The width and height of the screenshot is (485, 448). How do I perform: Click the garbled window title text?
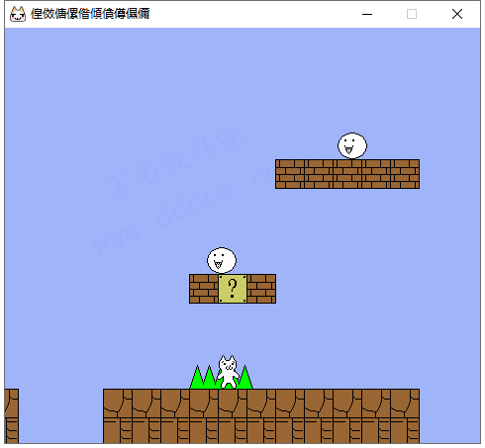click(90, 14)
